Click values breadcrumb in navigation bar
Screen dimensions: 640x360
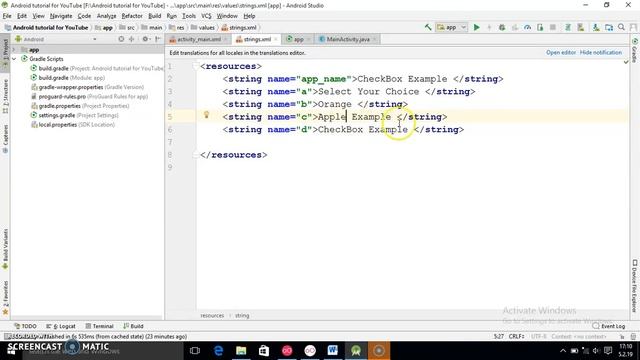[x=203, y=27]
